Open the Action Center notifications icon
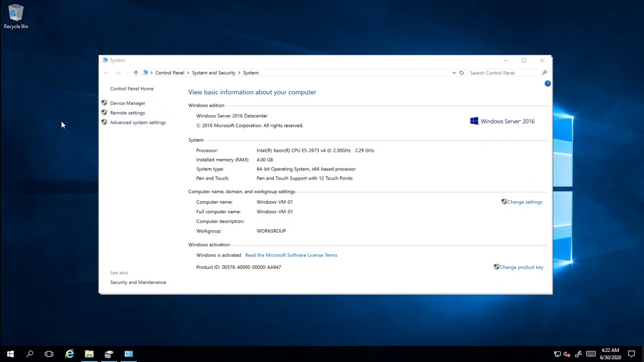The width and height of the screenshot is (644, 362). (x=631, y=354)
